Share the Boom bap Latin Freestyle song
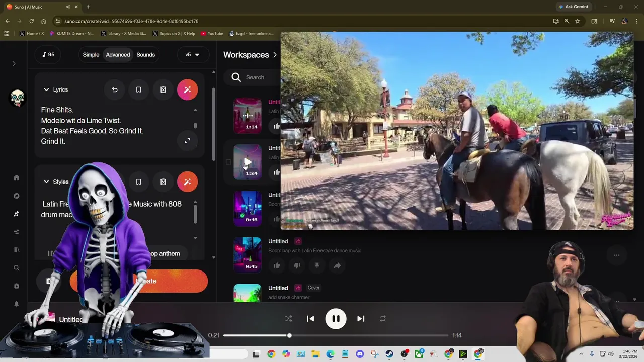Image resolution: width=644 pixels, height=362 pixels. [x=337, y=265]
